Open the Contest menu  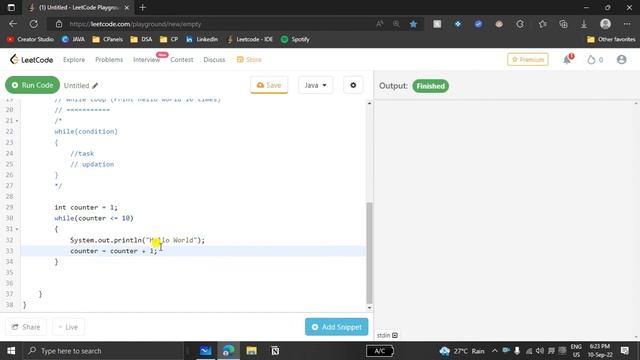click(182, 60)
